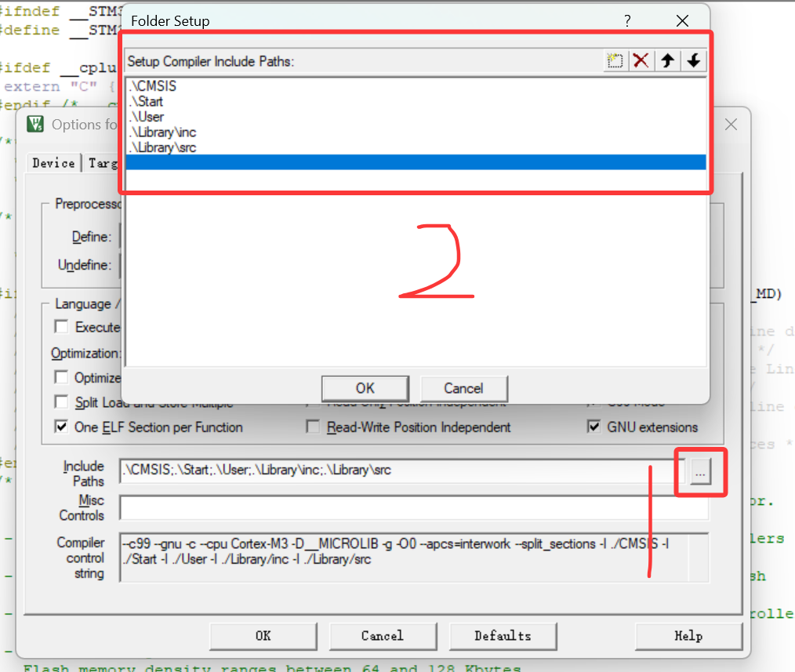Click the insert new path icon
795x672 pixels.
(x=615, y=60)
